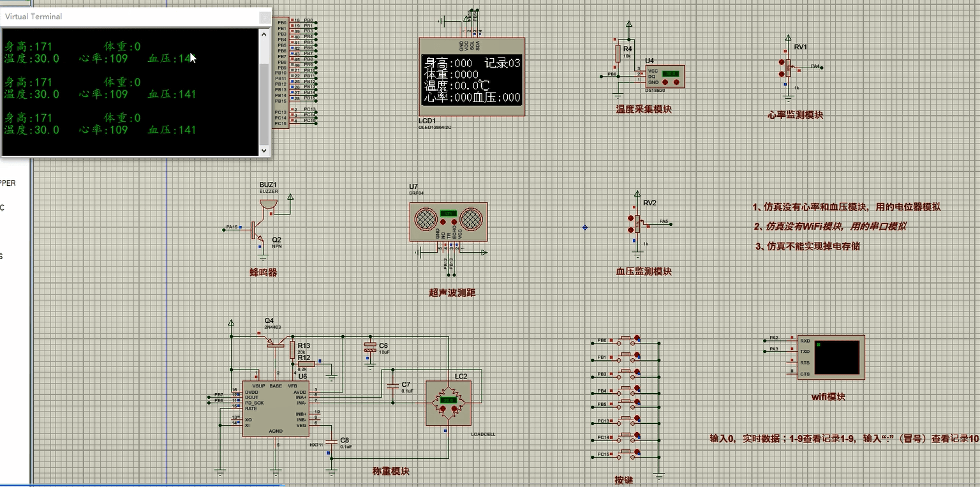Click the C6 10uF capacitor symbol

pyautogui.click(x=369, y=347)
